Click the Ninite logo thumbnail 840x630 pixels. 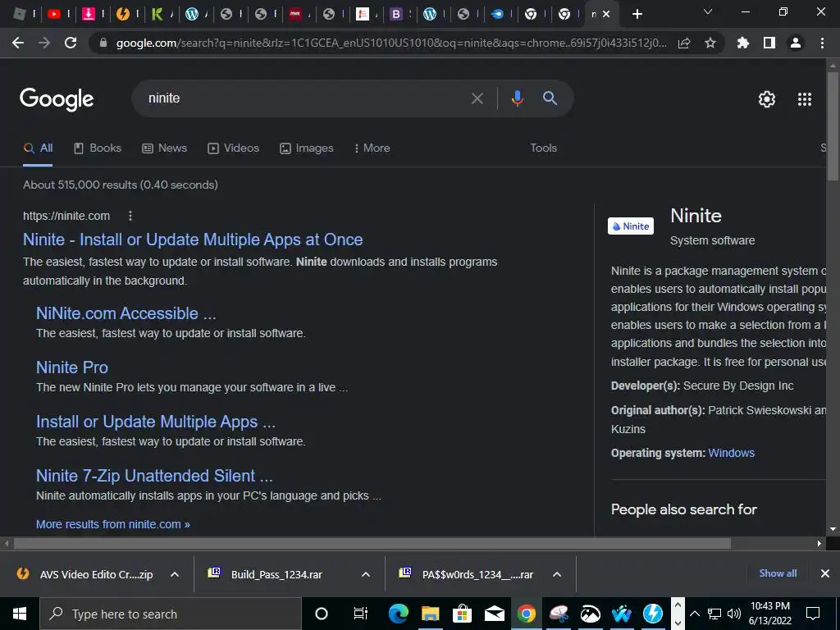(631, 226)
